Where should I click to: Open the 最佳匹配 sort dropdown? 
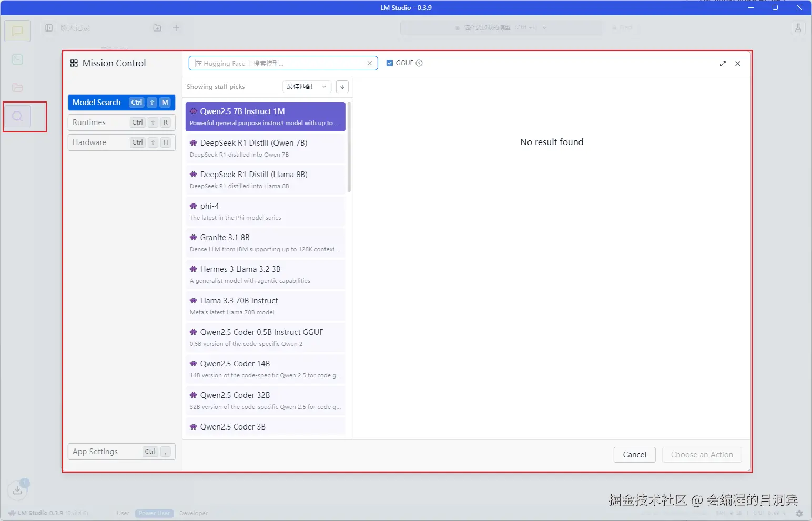click(307, 87)
